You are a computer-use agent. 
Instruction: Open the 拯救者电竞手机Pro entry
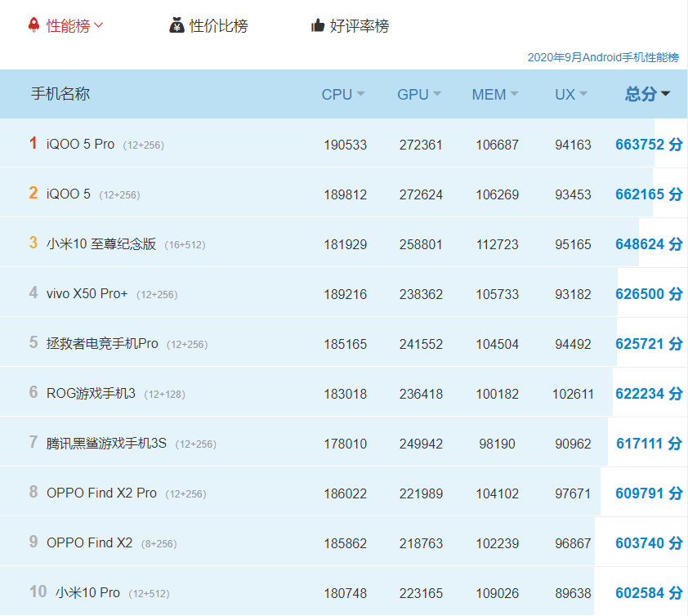point(102,343)
